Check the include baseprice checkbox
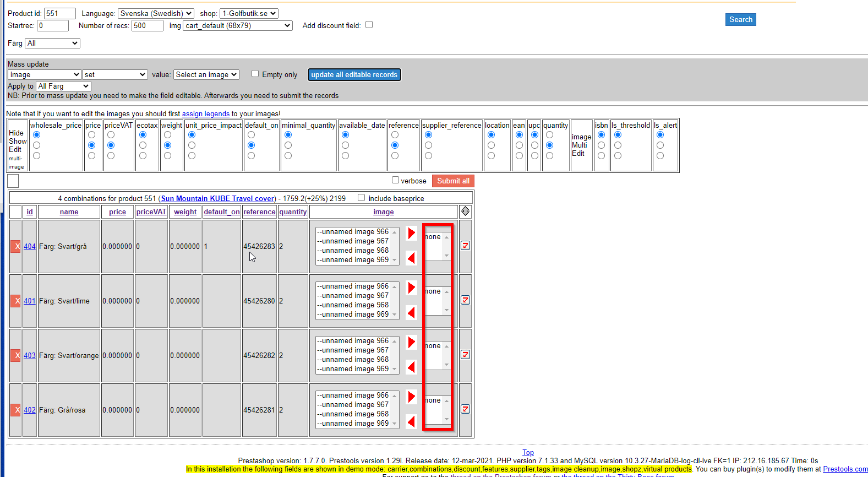This screenshot has width=868, height=477. 361,198
